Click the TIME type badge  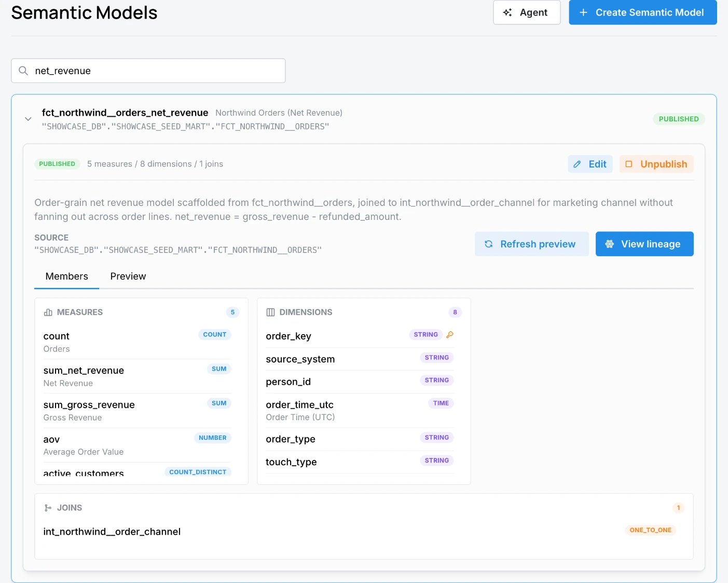click(x=441, y=403)
